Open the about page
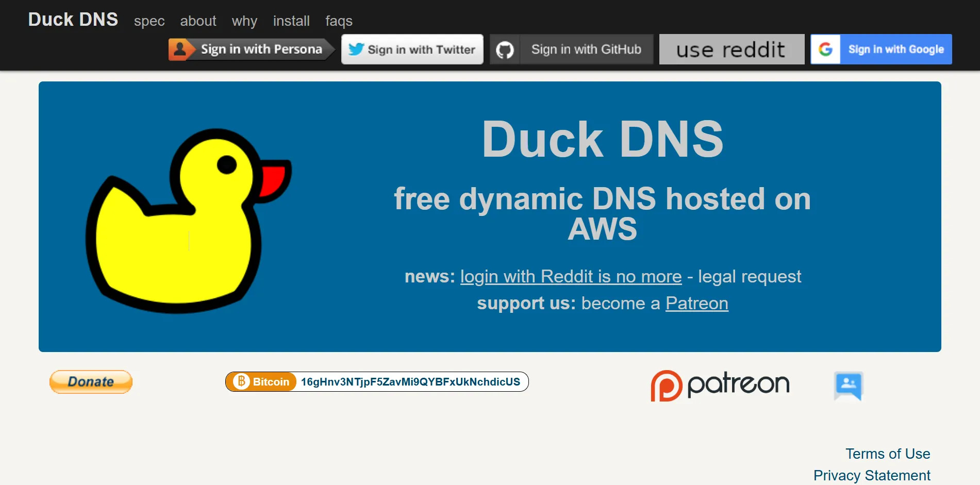The height and width of the screenshot is (485, 980). click(197, 21)
